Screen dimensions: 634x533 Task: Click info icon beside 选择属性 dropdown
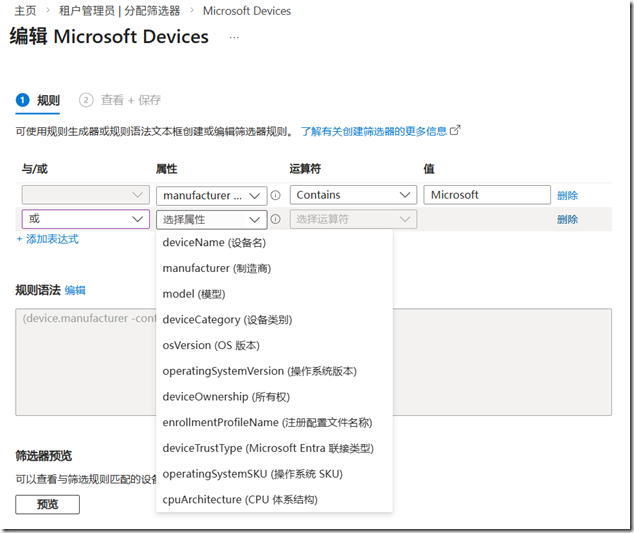click(x=275, y=220)
